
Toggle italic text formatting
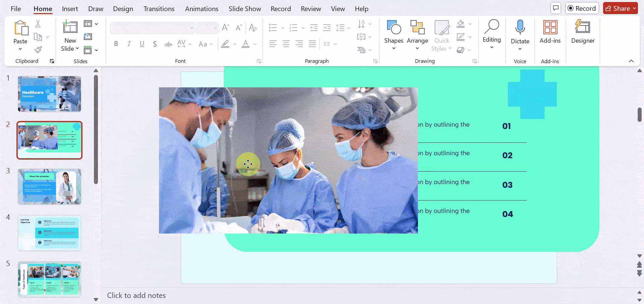[x=129, y=44]
